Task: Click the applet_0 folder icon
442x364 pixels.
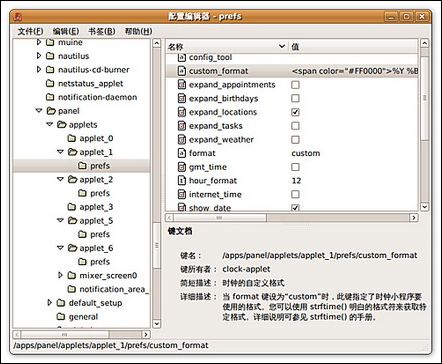Action: [x=71, y=138]
